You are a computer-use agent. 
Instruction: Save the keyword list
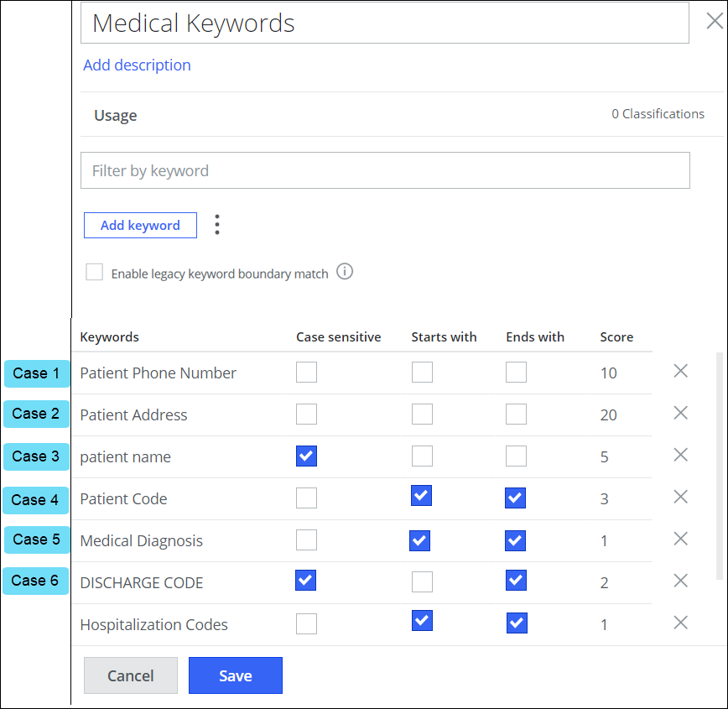pyautogui.click(x=235, y=675)
